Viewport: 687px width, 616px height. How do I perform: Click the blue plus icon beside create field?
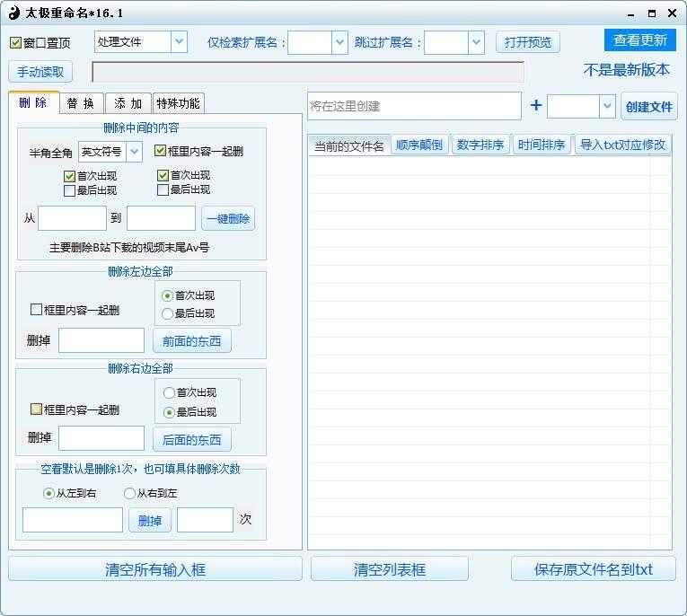[536, 105]
